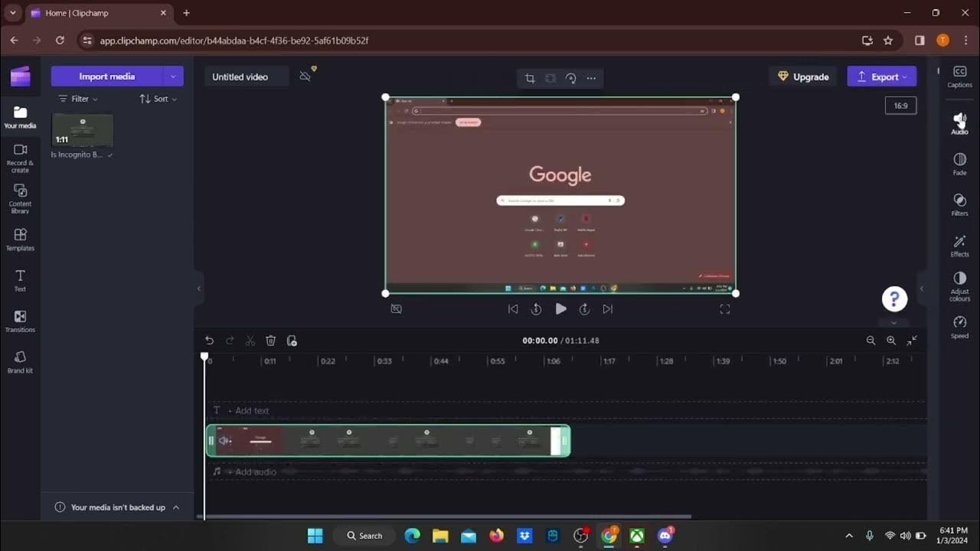Click the timeline horizontal scrollbar
The width and height of the screenshot is (980, 551).
pyautogui.click(x=444, y=517)
